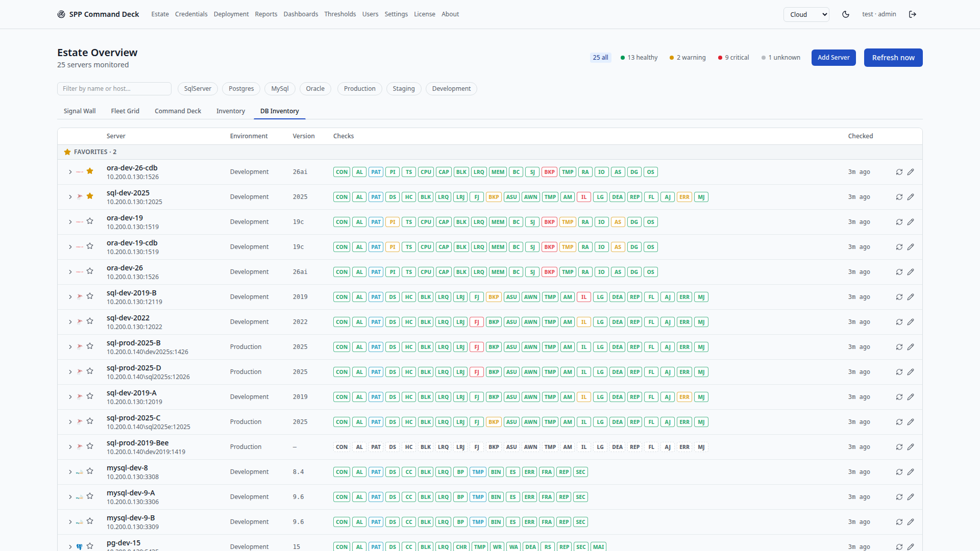Image resolution: width=980 pixels, height=551 pixels.
Task: Expand the sql-dev-2022 row
Action: [70, 322]
